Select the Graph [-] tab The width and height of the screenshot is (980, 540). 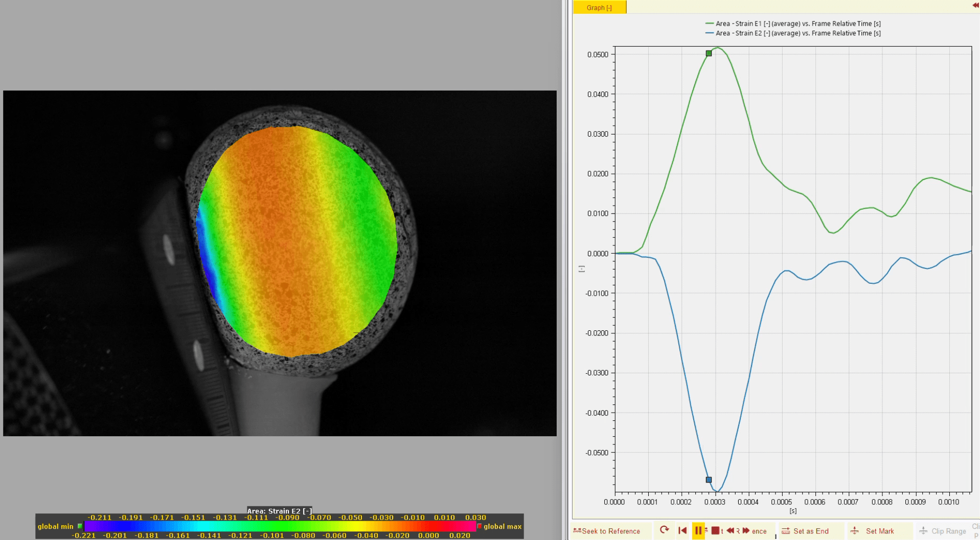[x=599, y=7]
